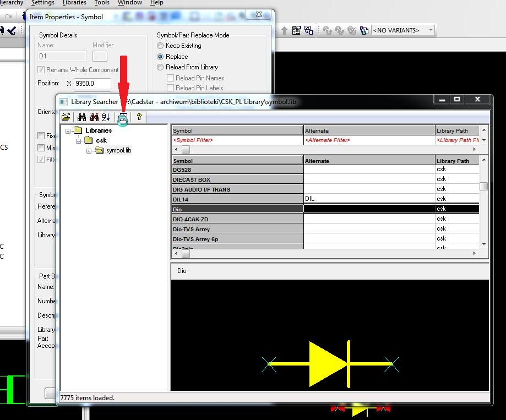Screen dimensions: 506x420
Task: Select the DIO-4CAK-ZD symbol row
Action: point(325,219)
